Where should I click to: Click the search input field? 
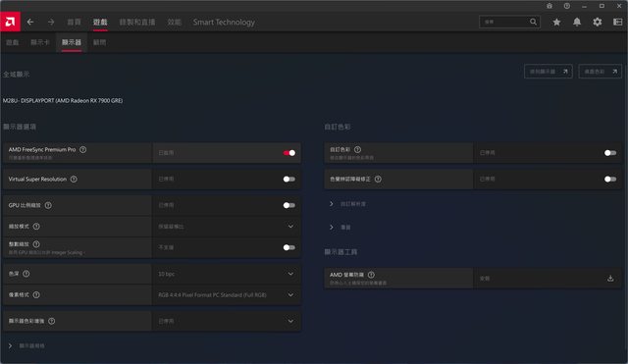pyautogui.click(x=504, y=22)
